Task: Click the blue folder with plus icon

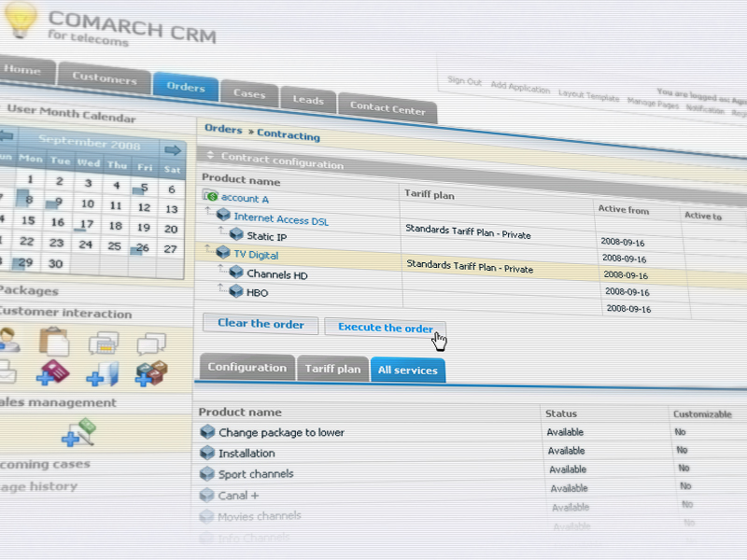Action: [x=102, y=374]
